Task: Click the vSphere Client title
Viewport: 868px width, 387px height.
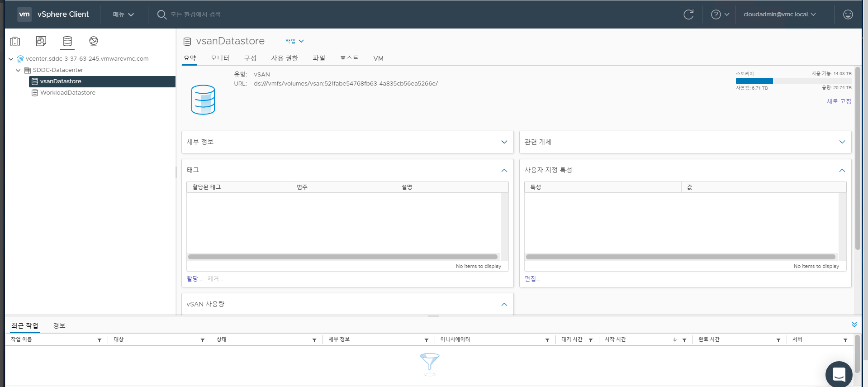Action: click(x=63, y=14)
